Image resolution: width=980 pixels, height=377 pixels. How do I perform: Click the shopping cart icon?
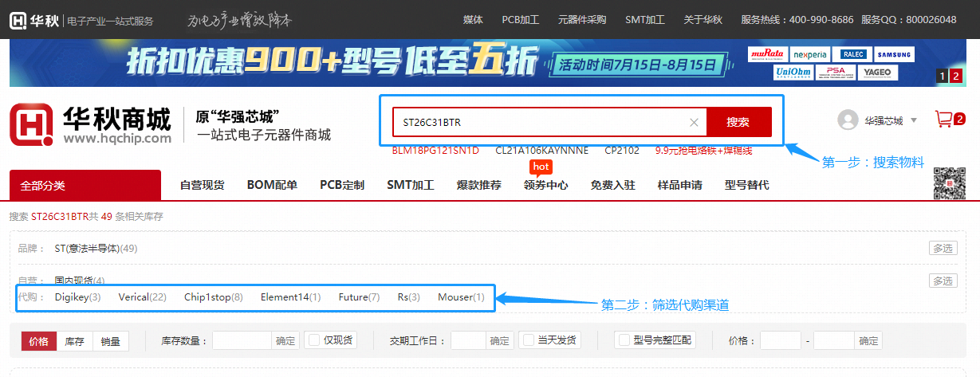point(944,120)
